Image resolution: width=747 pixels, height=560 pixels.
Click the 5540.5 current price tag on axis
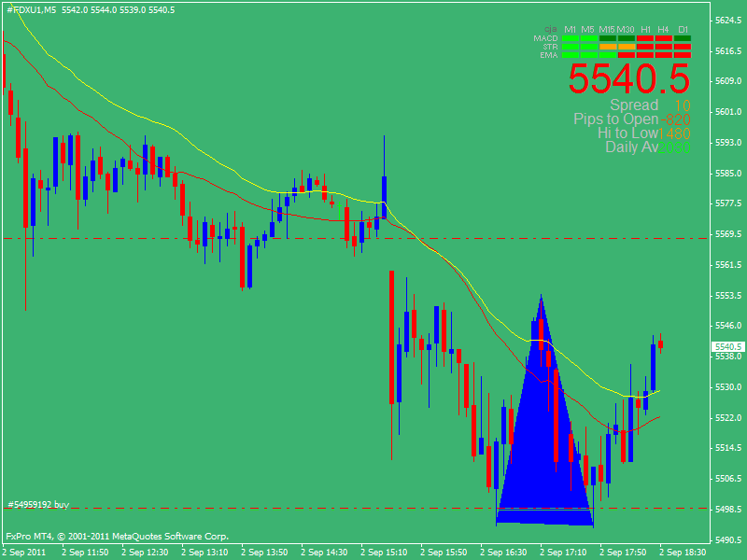click(x=727, y=346)
